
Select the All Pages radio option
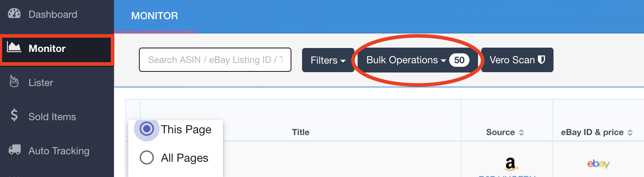click(147, 157)
